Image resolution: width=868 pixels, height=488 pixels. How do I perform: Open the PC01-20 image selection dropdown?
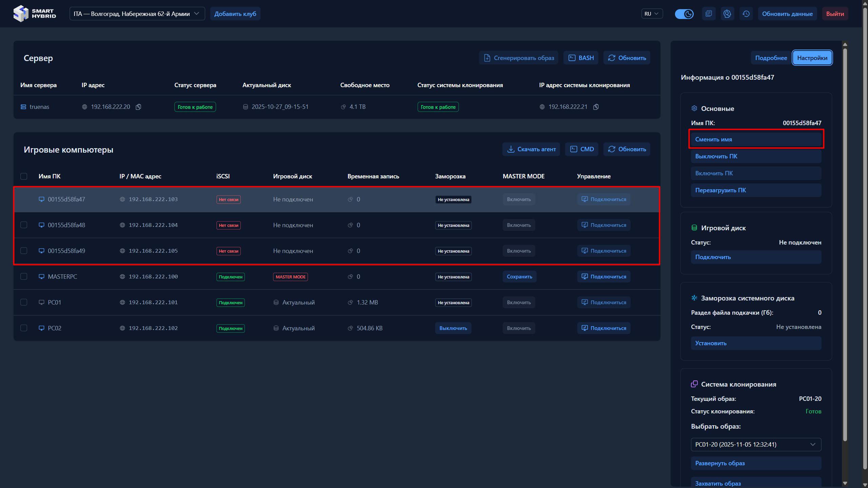(756, 445)
